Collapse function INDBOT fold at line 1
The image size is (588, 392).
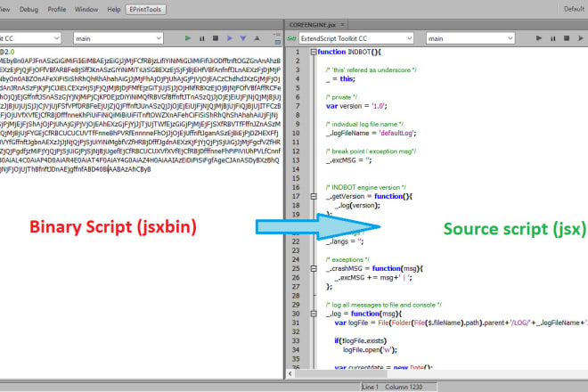[x=314, y=53]
